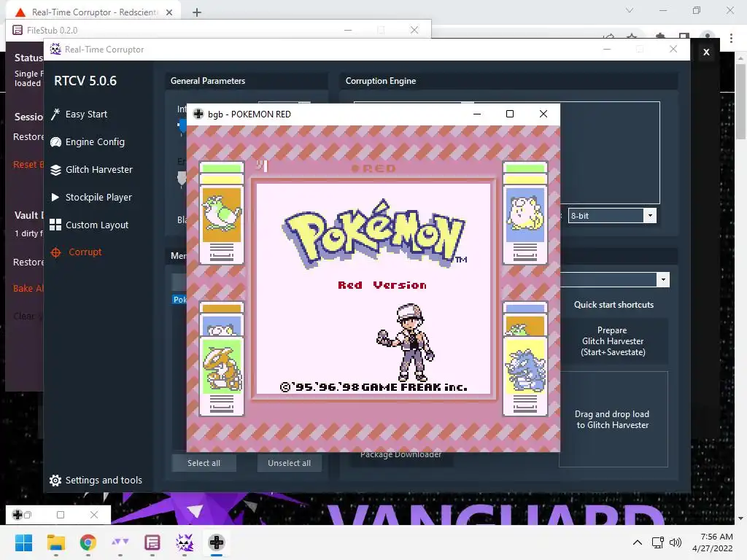Expand the 8-bit dropdown
This screenshot has width=747, height=560.
pyautogui.click(x=650, y=216)
